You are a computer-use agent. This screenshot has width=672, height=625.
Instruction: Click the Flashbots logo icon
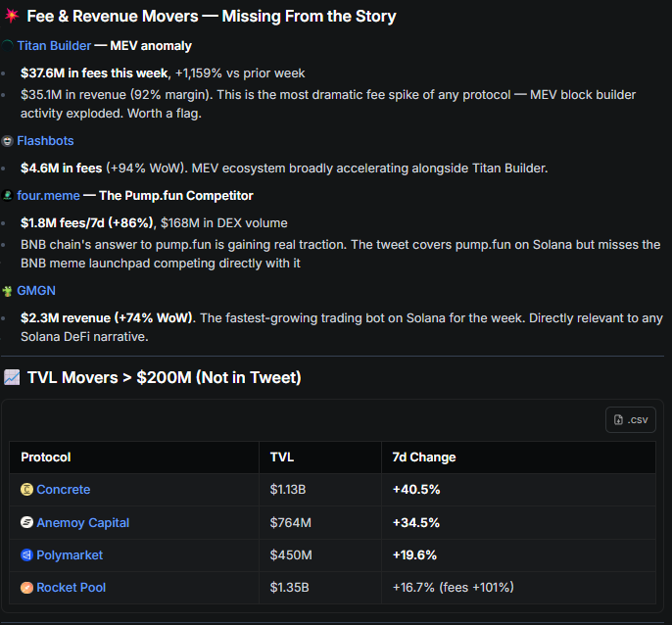click(7, 141)
